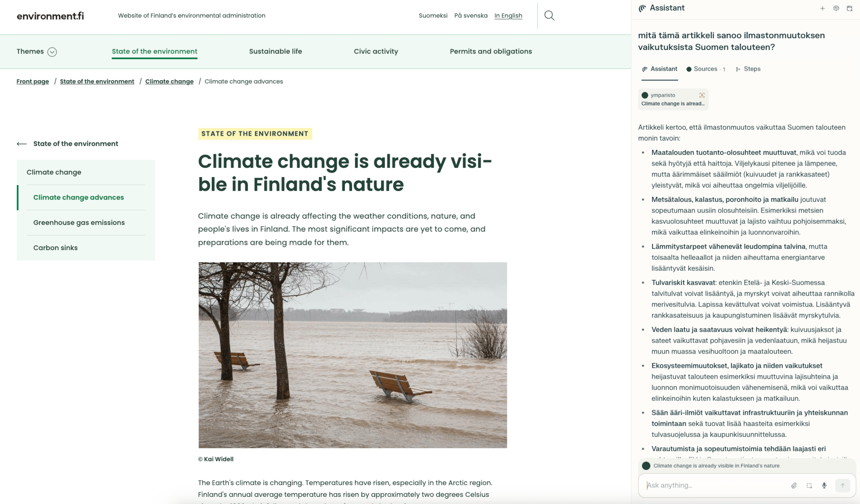
Task: Click the assistant panel layout icon
Action: coord(849,9)
